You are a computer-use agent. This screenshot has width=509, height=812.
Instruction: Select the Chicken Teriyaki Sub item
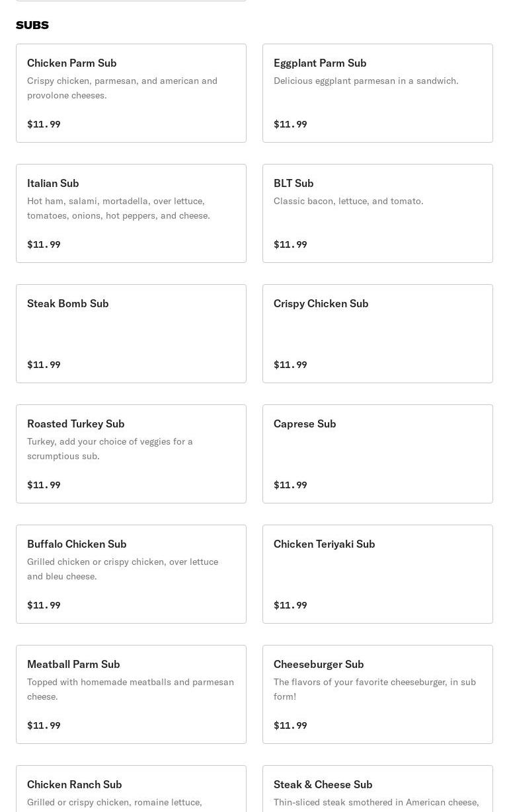click(x=377, y=574)
